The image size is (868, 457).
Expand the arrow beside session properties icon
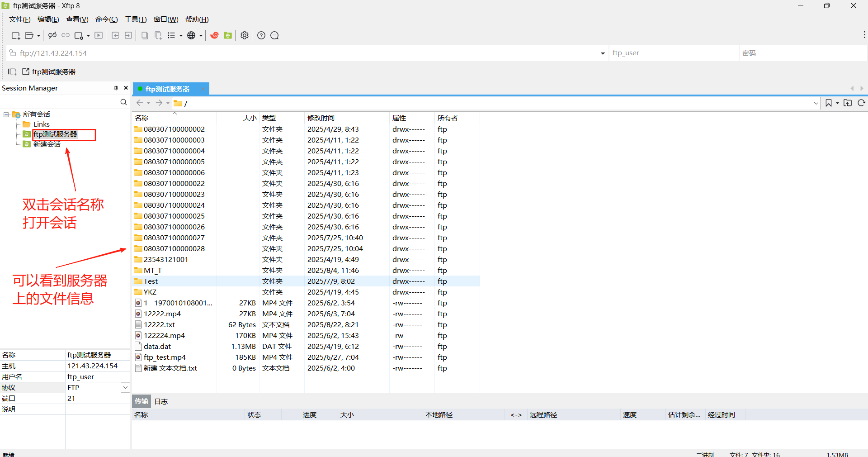pyautogui.click(x=88, y=36)
